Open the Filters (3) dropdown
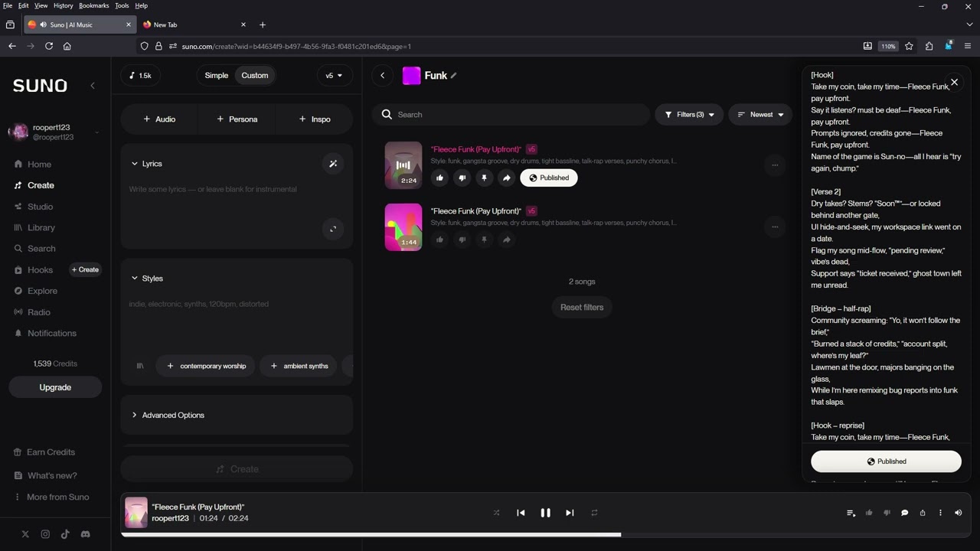 [x=689, y=115]
